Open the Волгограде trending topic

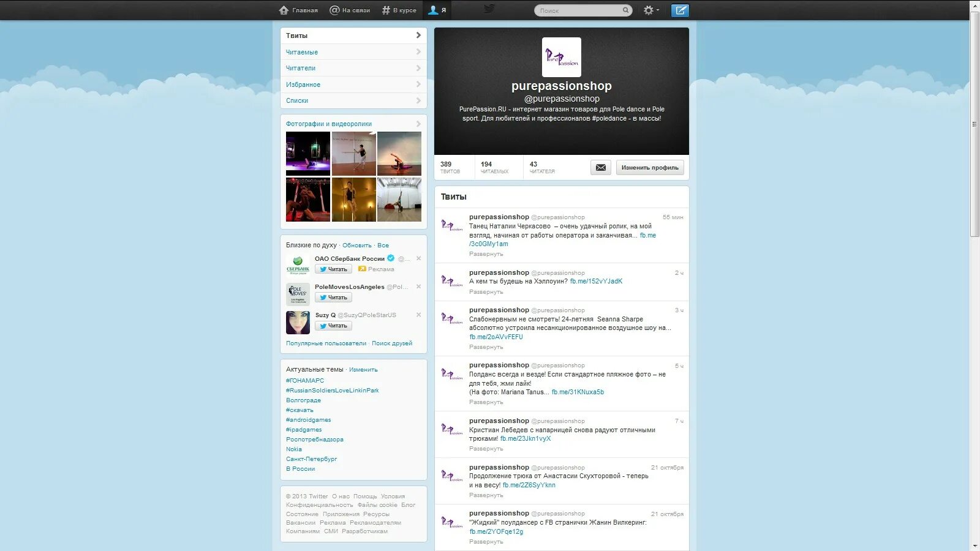pos(303,400)
